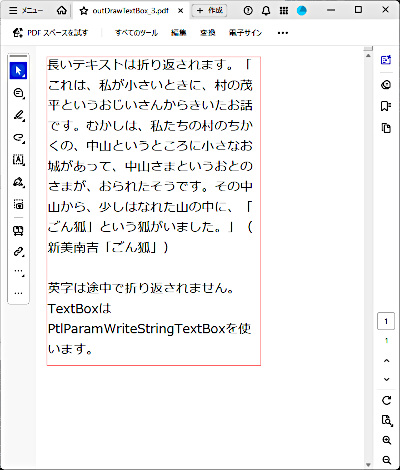400x470 pixels.
Task: Choose the link chain tool
Action: pyautogui.click(x=18, y=252)
